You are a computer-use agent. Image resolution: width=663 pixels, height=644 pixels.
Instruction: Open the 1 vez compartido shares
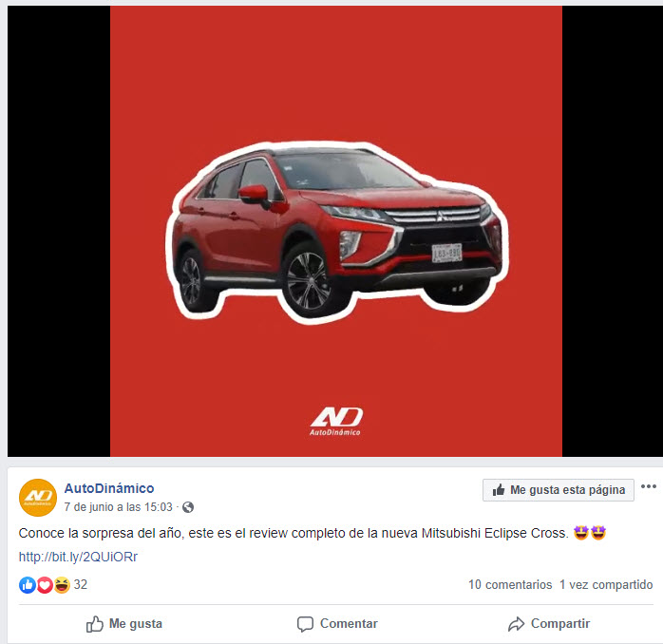606,585
